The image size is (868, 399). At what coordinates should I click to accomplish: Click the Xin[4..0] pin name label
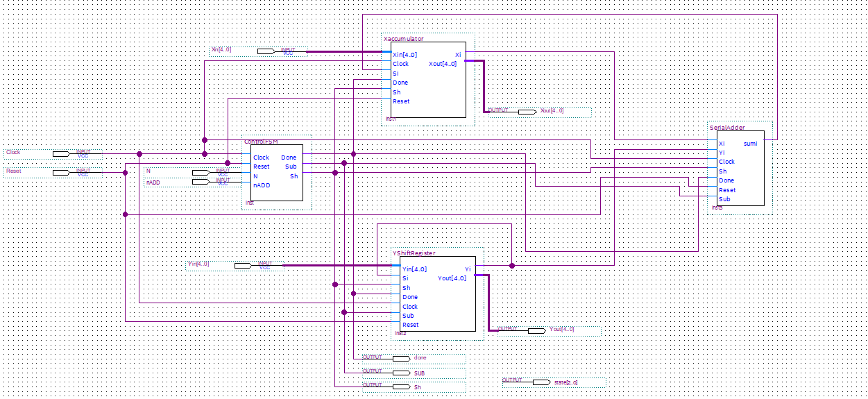221,50
